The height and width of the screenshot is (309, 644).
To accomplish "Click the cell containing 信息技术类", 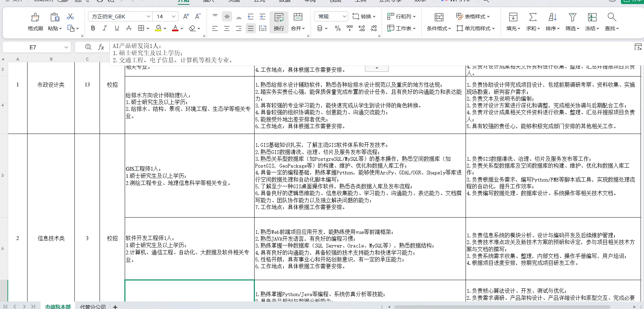I will point(51,238).
